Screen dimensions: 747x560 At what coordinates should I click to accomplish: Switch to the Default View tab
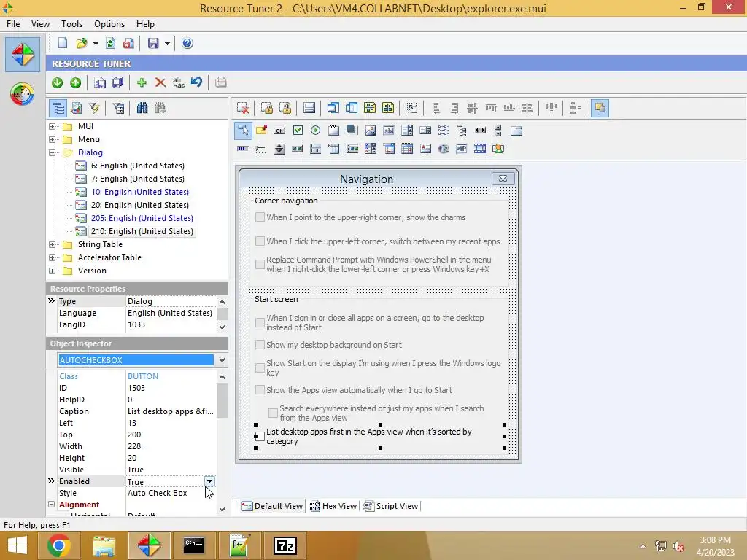coord(271,506)
